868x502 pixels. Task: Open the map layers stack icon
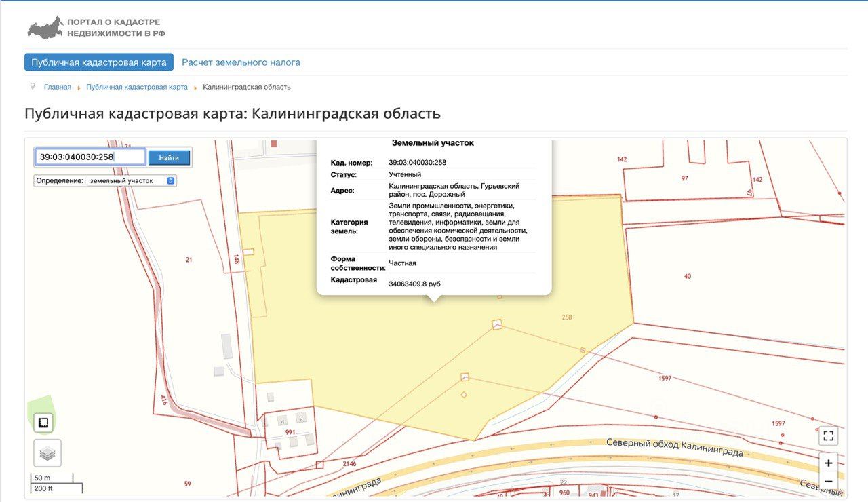point(47,452)
